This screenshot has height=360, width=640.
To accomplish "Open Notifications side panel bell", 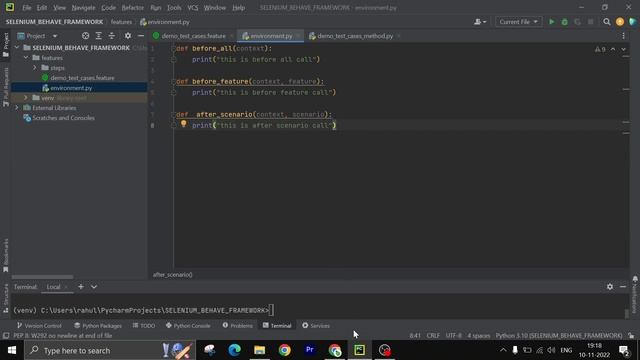I will click(635, 280).
